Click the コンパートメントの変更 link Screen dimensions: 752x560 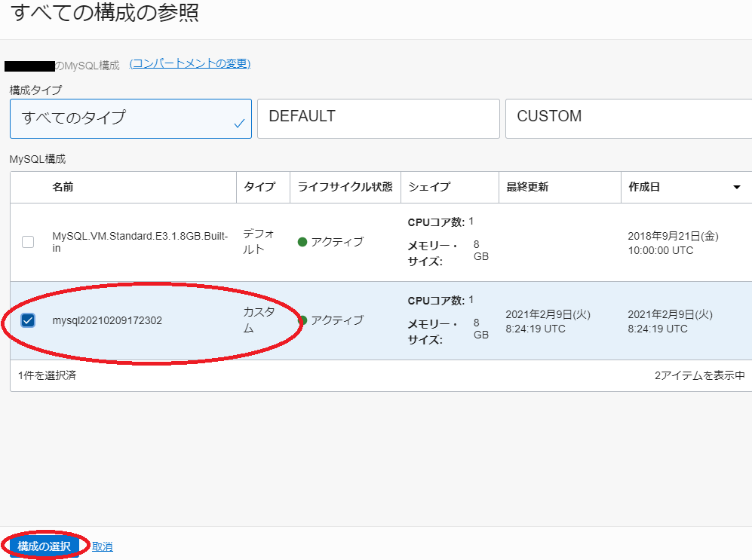190,64
